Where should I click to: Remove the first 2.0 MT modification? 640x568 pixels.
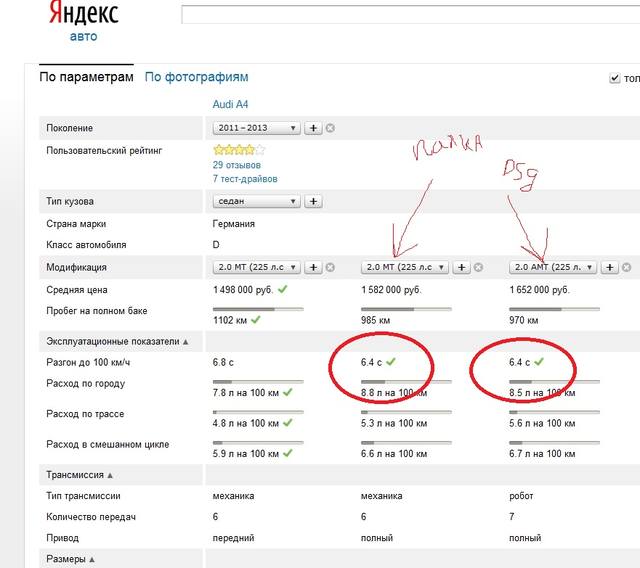click(x=330, y=267)
